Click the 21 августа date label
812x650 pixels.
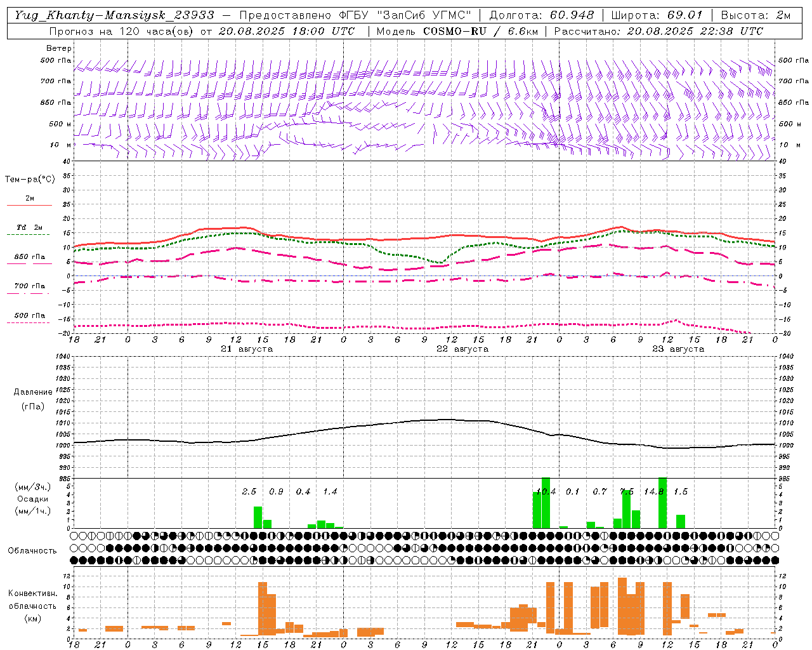point(247,348)
